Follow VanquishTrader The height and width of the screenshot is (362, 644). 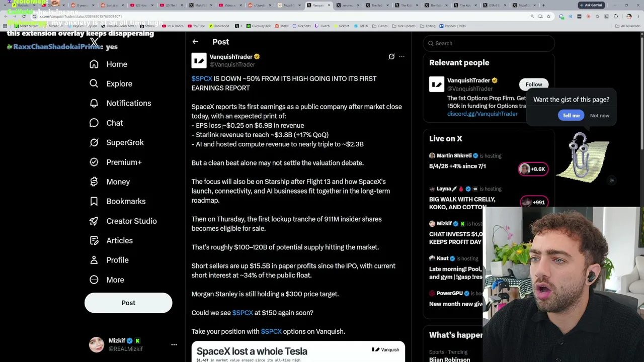click(534, 84)
